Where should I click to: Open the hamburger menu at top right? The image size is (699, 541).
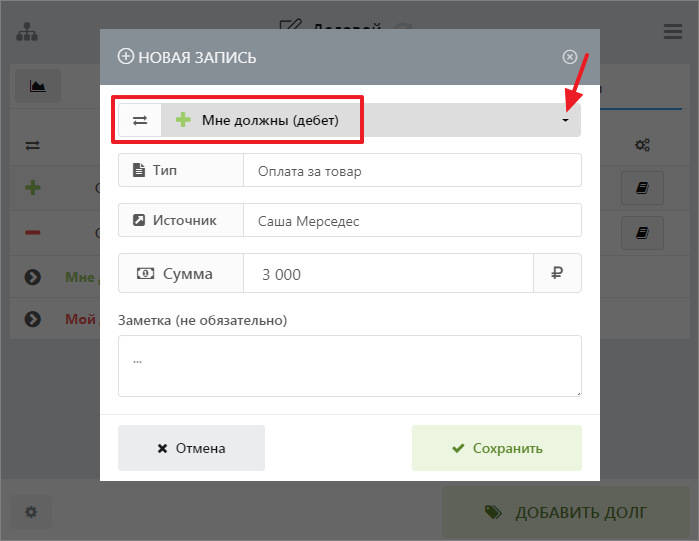[673, 31]
